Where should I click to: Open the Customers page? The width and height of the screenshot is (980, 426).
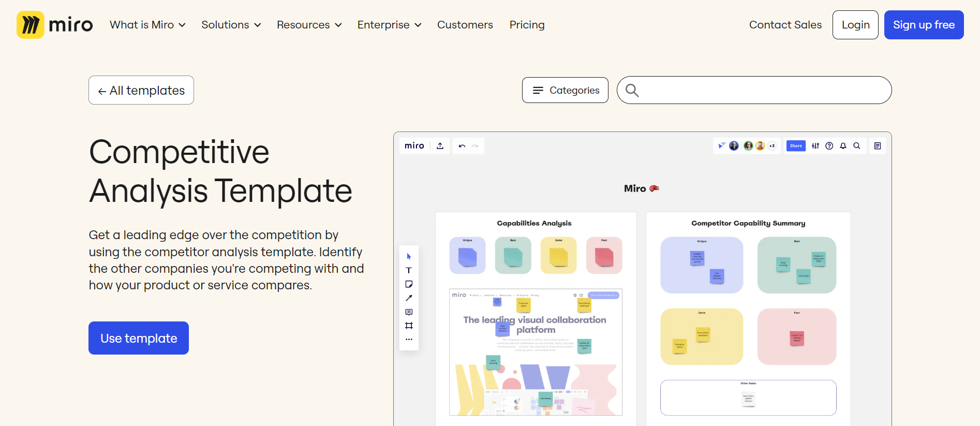coord(465,25)
